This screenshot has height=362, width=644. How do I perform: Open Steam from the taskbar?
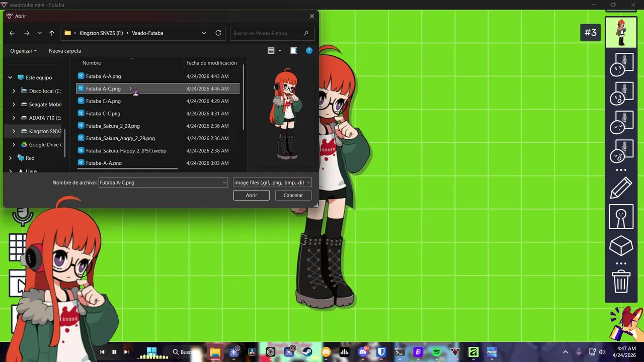point(307,352)
